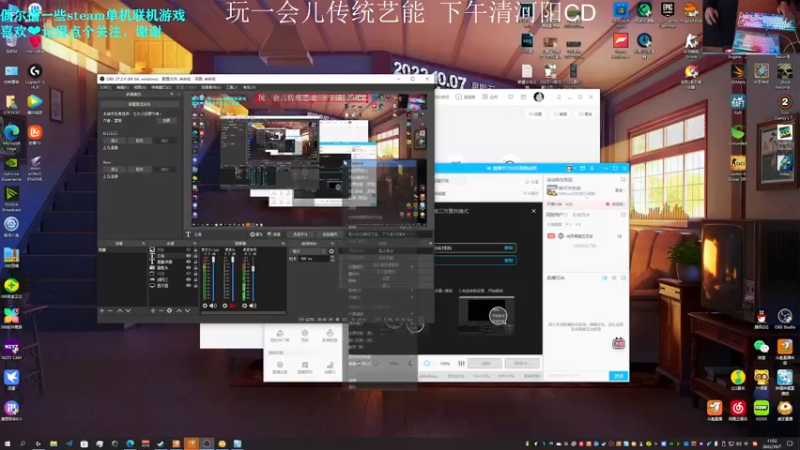The height and width of the screenshot is (450, 800).
Task: Open scene transition properties gear
Action: (332, 251)
